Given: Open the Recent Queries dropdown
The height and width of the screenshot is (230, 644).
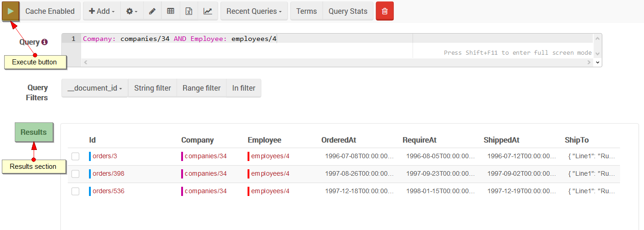Looking at the screenshot, I should pyautogui.click(x=254, y=11).
